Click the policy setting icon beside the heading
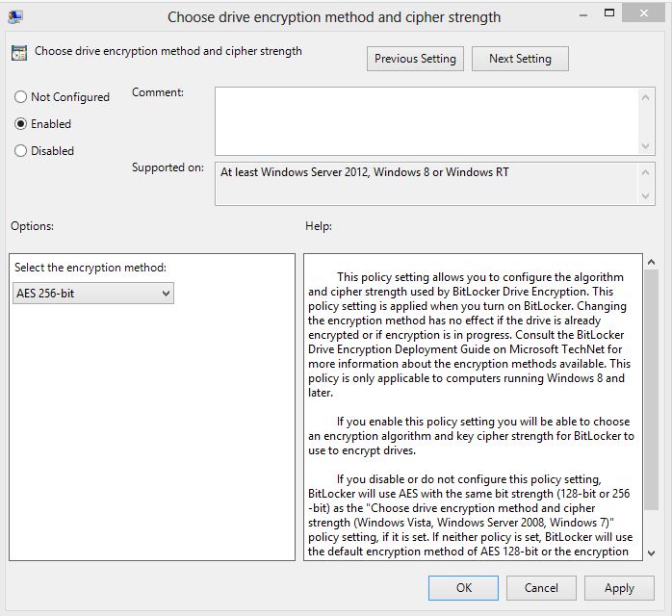This screenshot has width=672, height=616. [19, 53]
